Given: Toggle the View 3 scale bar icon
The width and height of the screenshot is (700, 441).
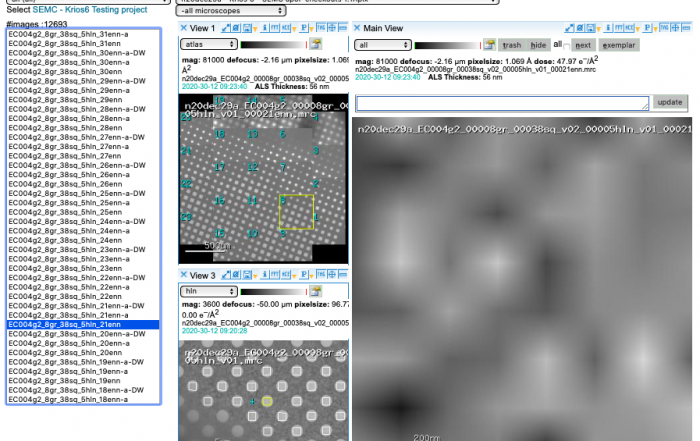Looking at the screenshot, I should (x=342, y=275).
